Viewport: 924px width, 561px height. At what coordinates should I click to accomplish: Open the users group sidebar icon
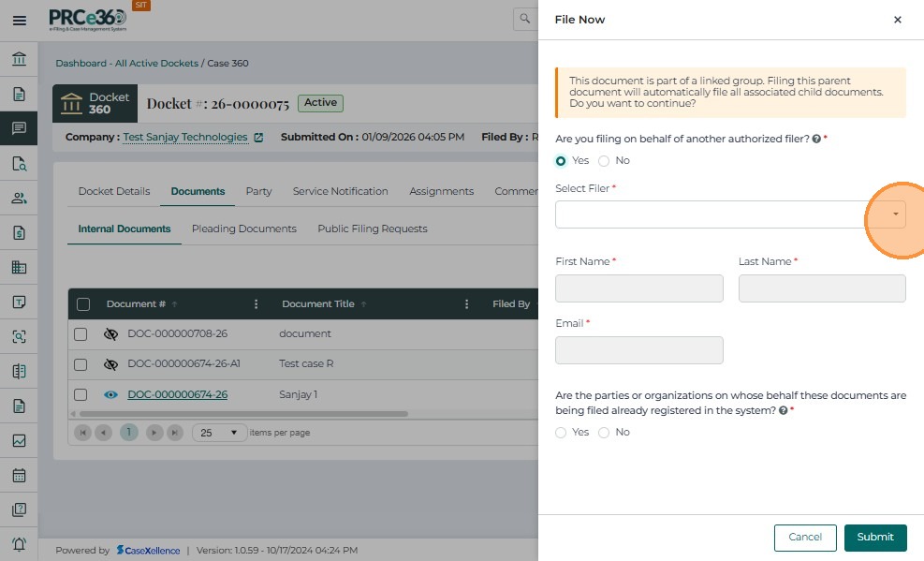[19, 198]
